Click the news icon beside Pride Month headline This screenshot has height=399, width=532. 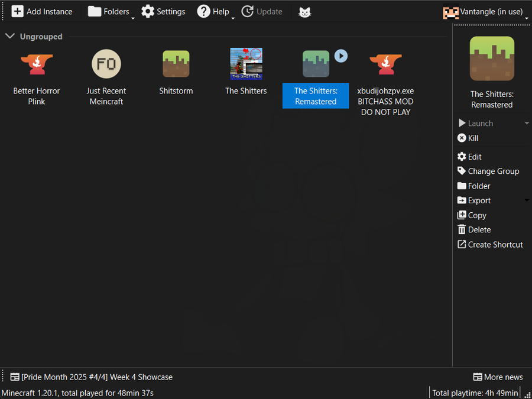tap(15, 377)
